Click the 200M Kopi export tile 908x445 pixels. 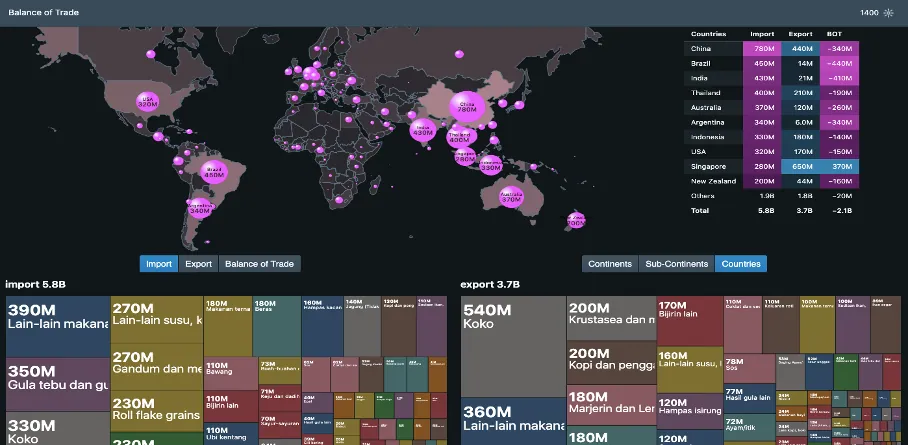611,363
